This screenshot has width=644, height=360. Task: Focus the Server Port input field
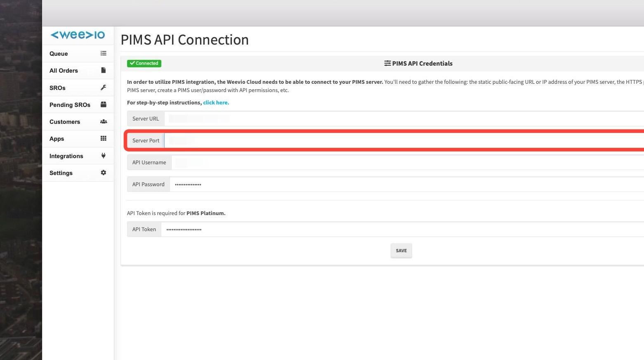click(404, 140)
